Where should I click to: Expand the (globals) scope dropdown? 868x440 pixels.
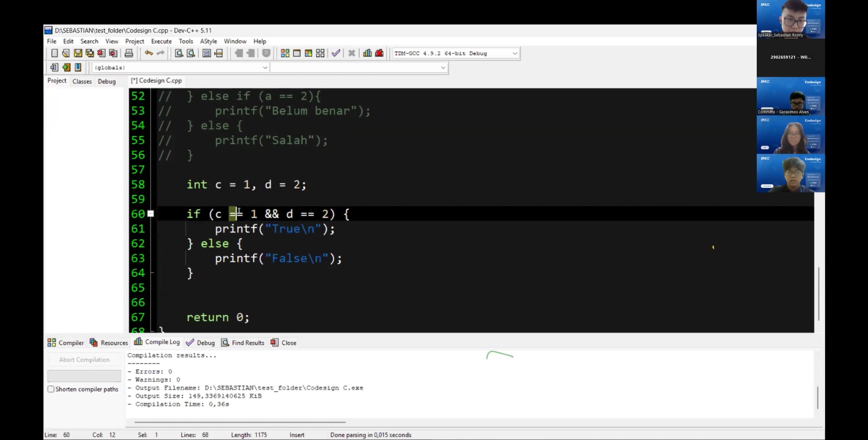(x=265, y=68)
